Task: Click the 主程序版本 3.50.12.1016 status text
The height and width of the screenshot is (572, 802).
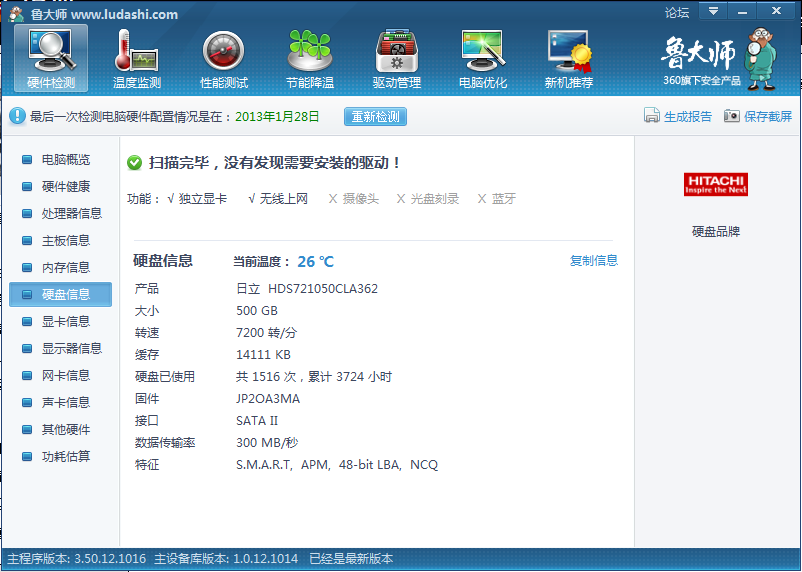Action: (77, 559)
